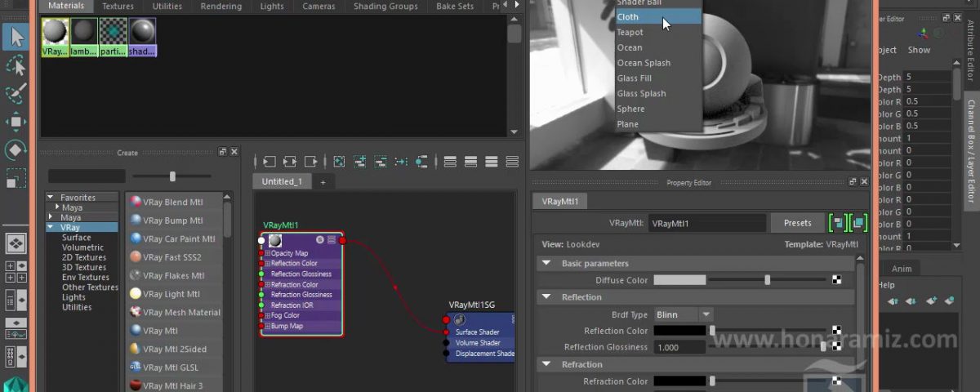
Task: Select the Untitled_1 graph tab
Action: pos(282,182)
